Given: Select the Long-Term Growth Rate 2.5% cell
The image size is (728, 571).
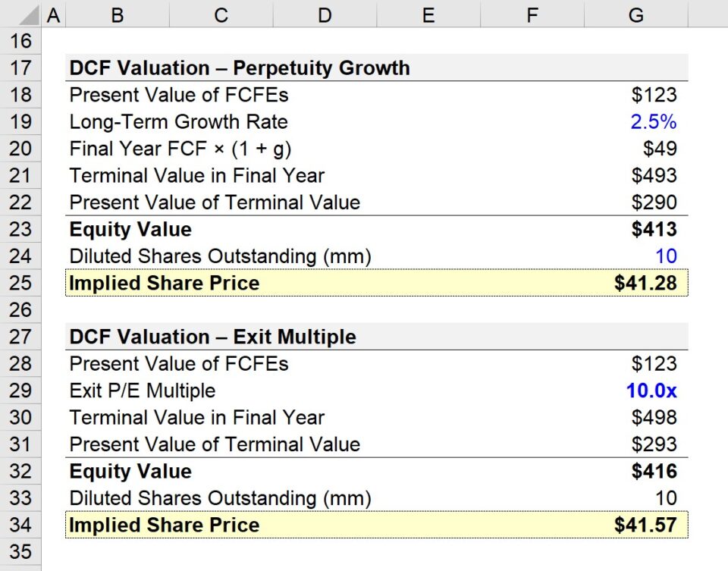Looking at the screenshot, I should point(653,122).
